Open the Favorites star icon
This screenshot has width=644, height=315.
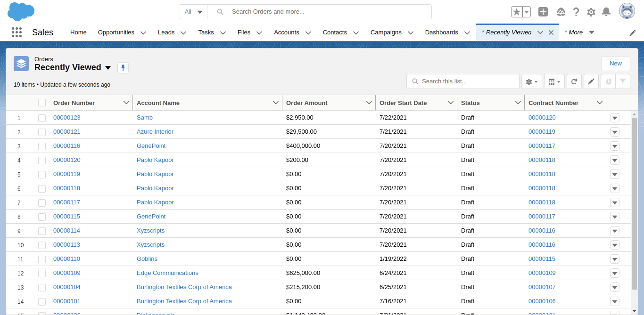(x=517, y=12)
